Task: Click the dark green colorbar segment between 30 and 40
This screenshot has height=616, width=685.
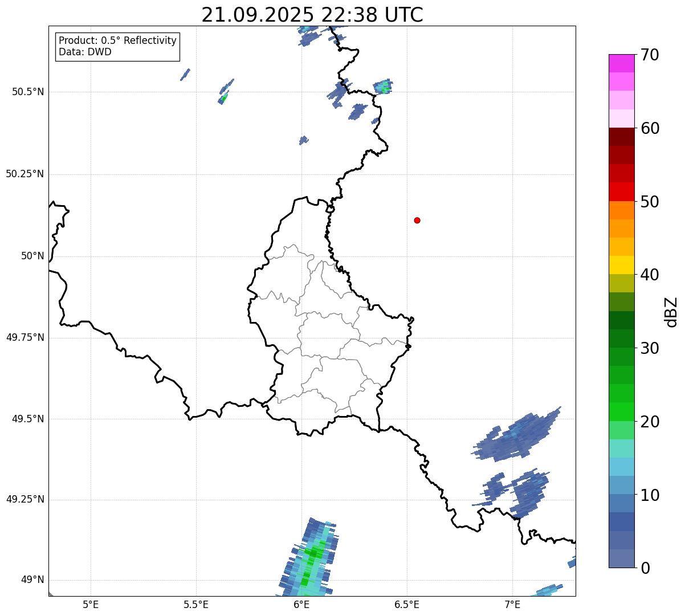Action: 621,320
